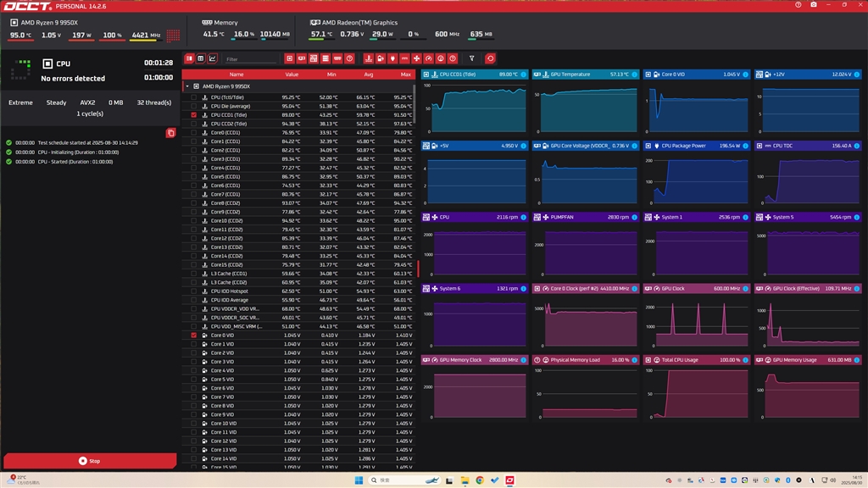Select the Core 8 VID sensor row
The width and height of the screenshot is (868, 488).
(299, 406)
